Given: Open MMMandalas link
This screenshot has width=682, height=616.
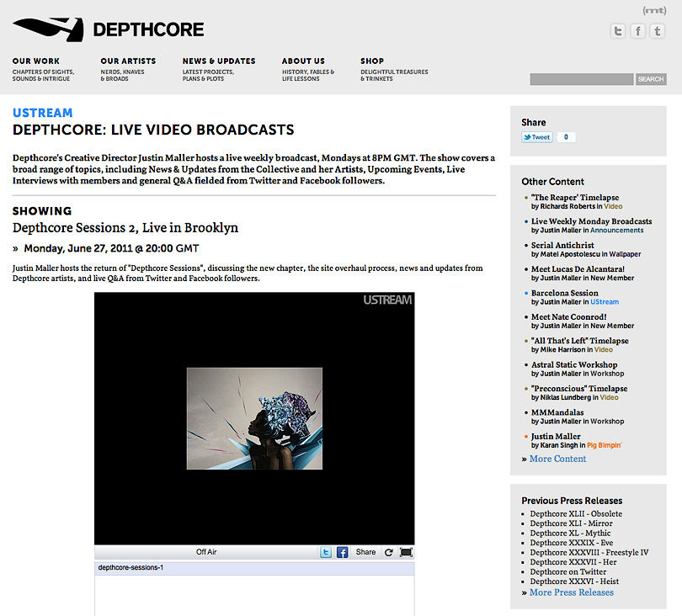Looking at the screenshot, I should [557, 412].
